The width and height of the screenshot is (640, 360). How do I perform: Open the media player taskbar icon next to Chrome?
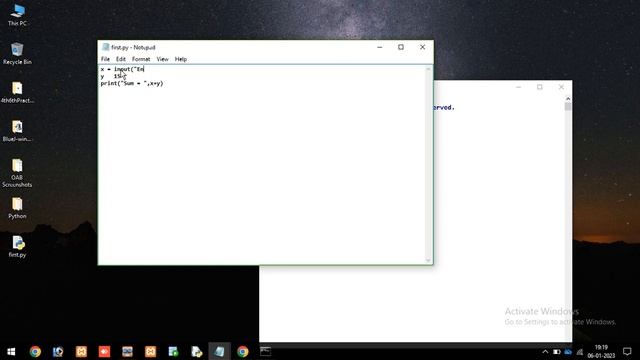[x=58, y=351]
